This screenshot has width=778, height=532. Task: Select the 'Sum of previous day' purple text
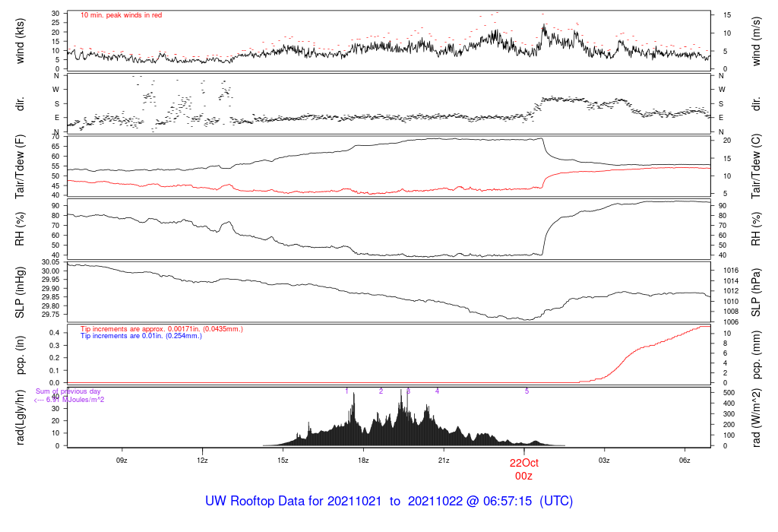68,391
